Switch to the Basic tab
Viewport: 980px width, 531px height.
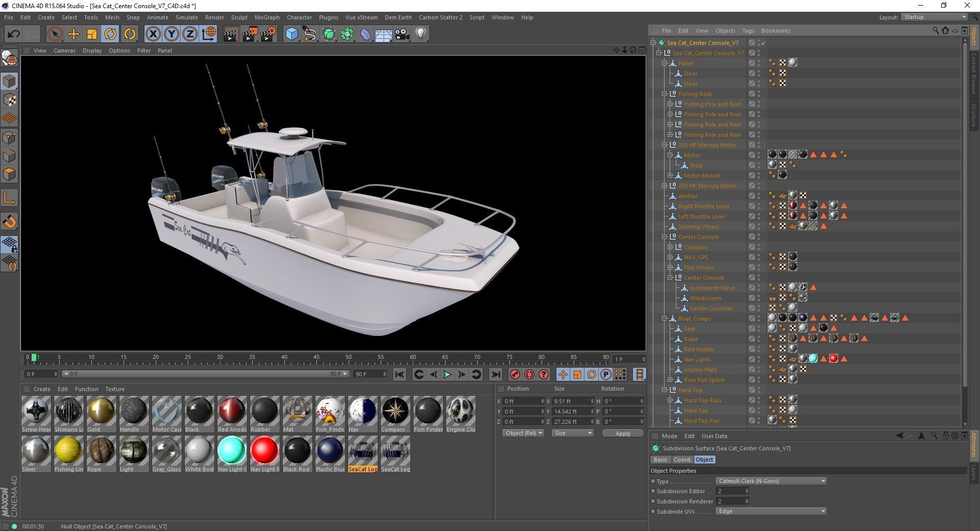660,460
